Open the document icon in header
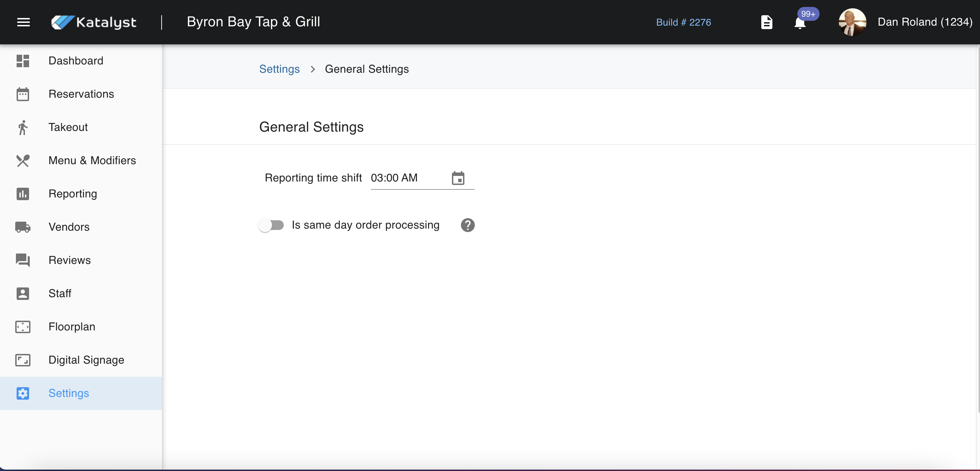 click(x=766, y=22)
